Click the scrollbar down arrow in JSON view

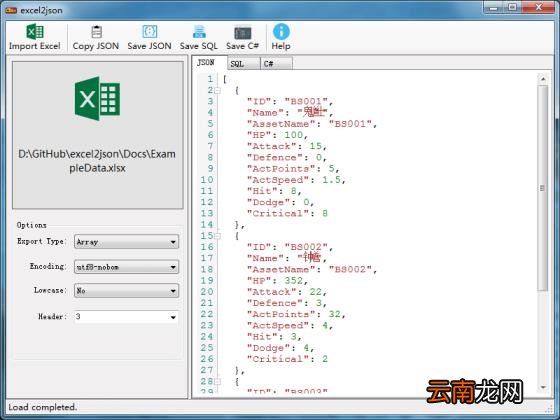tap(543, 387)
